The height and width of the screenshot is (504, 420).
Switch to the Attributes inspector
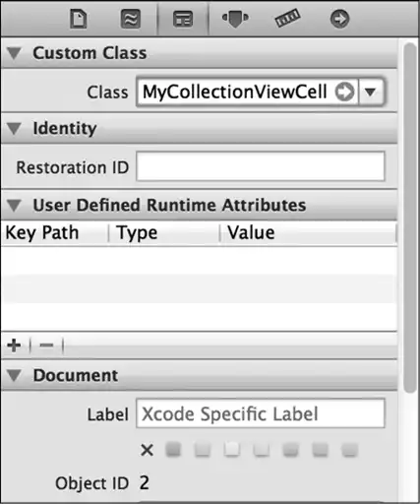point(235,19)
